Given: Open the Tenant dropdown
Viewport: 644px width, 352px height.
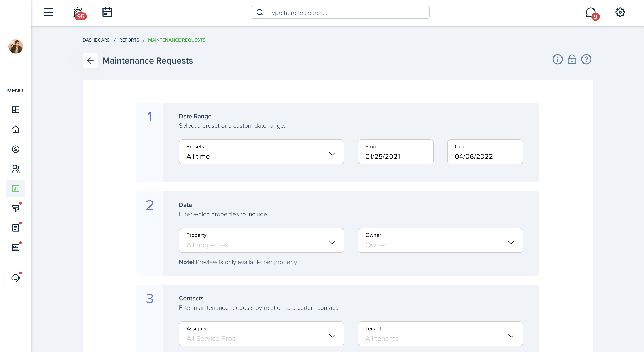Looking at the screenshot, I should coord(440,334).
